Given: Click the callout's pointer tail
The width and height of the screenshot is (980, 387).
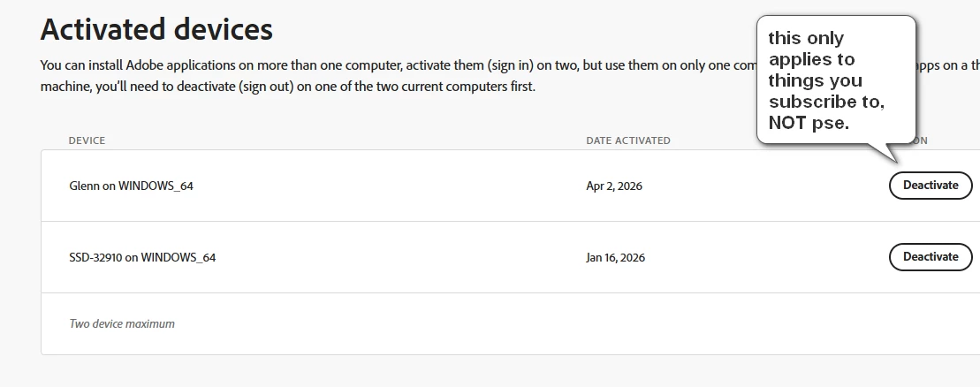Looking at the screenshot, I should [886, 152].
